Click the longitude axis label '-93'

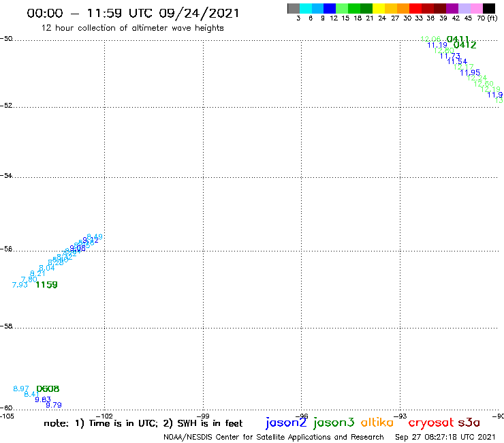[400, 416]
